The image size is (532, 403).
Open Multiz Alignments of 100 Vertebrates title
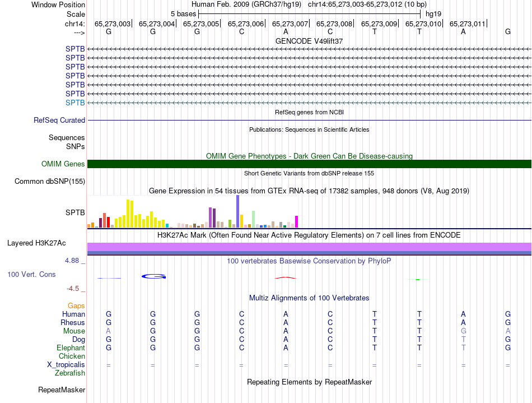pyautogui.click(x=309, y=298)
